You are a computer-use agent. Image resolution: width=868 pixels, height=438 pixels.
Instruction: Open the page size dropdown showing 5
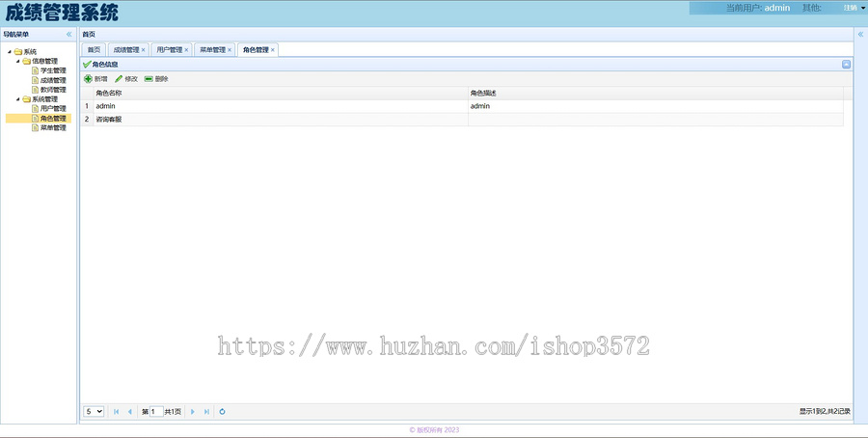click(94, 411)
